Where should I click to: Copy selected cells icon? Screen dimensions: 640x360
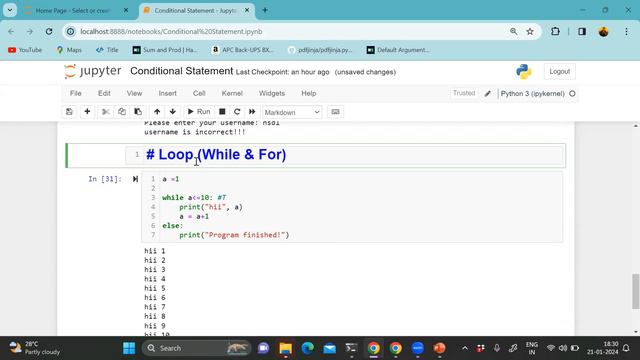click(x=122, y=112)
